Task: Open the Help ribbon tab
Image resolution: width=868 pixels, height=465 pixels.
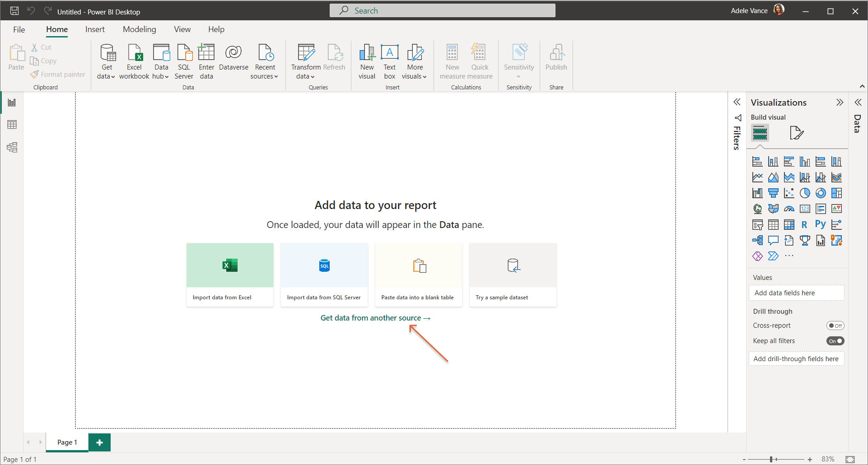Action: click(x=216, y=29)
